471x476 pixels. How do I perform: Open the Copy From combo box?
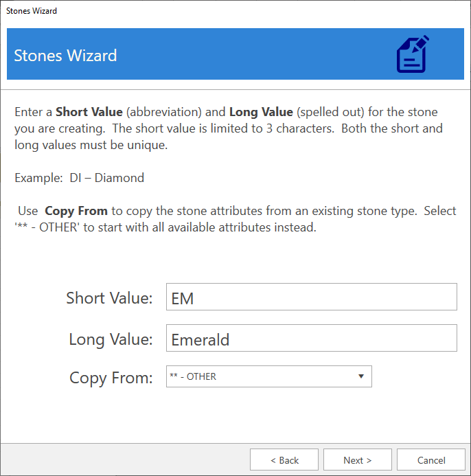tap(261, 376)
